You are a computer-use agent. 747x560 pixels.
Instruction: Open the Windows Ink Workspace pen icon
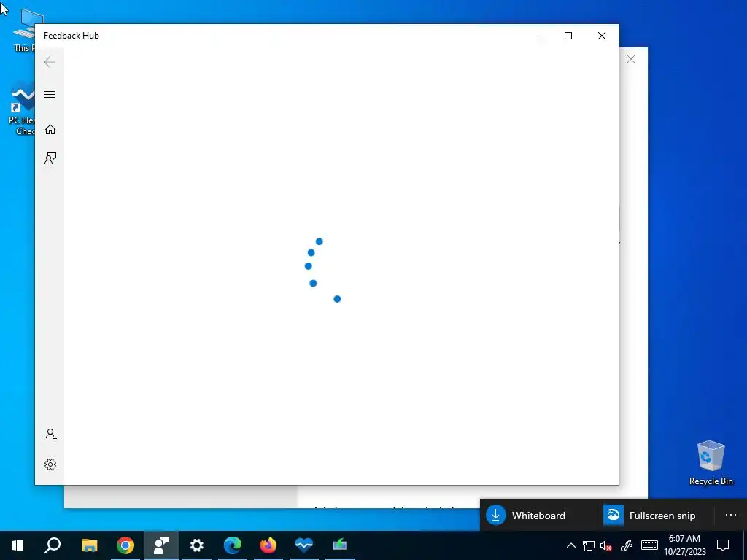click(626, 545)
